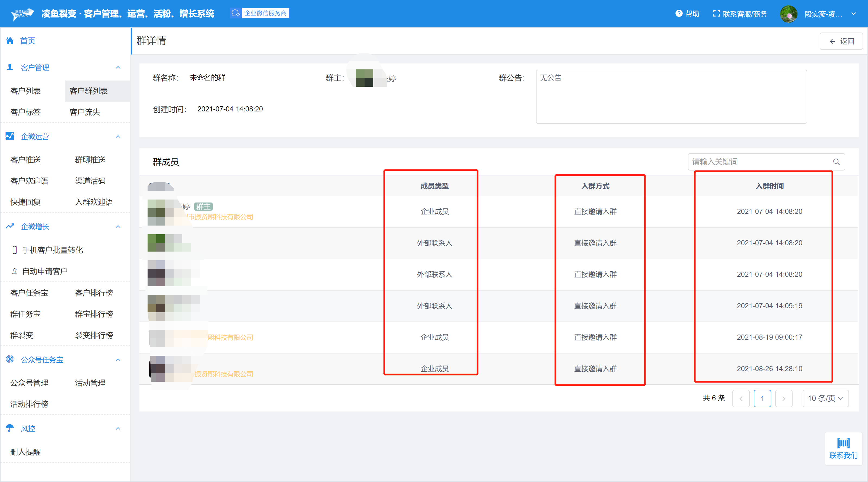Click the user avatar in header
This screenshot has width=868, height=482.
point(789,14)
